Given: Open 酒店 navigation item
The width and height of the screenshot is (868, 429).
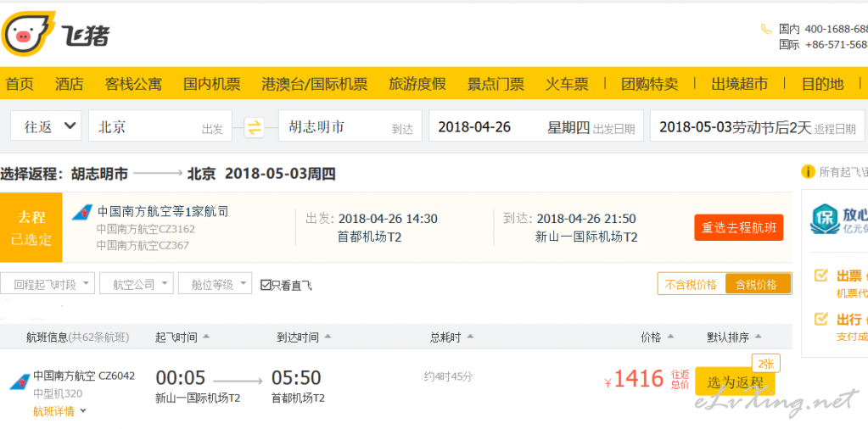Looking at the screenshot, I should coord(70,84).
